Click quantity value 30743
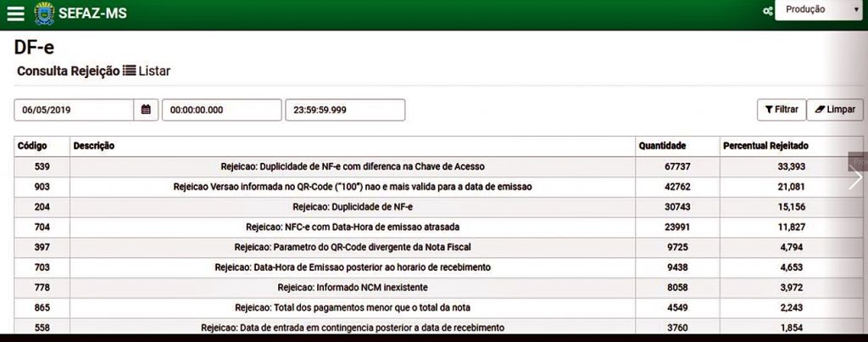 point(677,207)
